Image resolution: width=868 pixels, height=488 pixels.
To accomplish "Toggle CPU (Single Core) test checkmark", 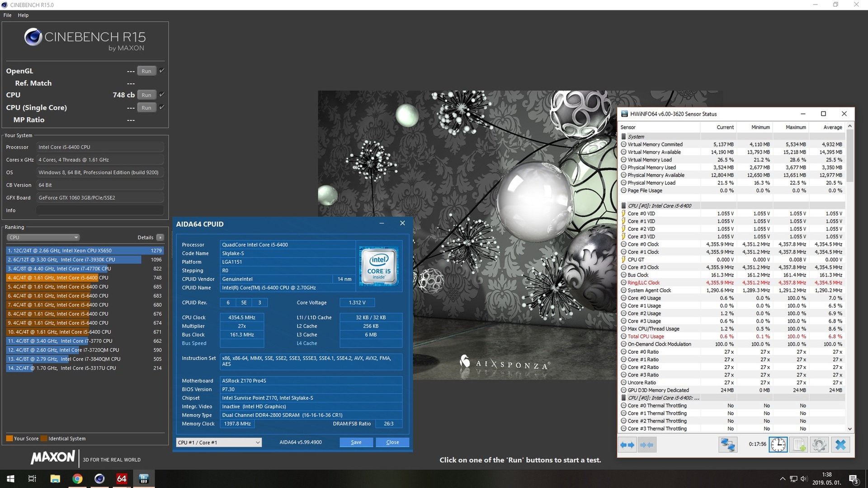I will [x=162, y=107].
